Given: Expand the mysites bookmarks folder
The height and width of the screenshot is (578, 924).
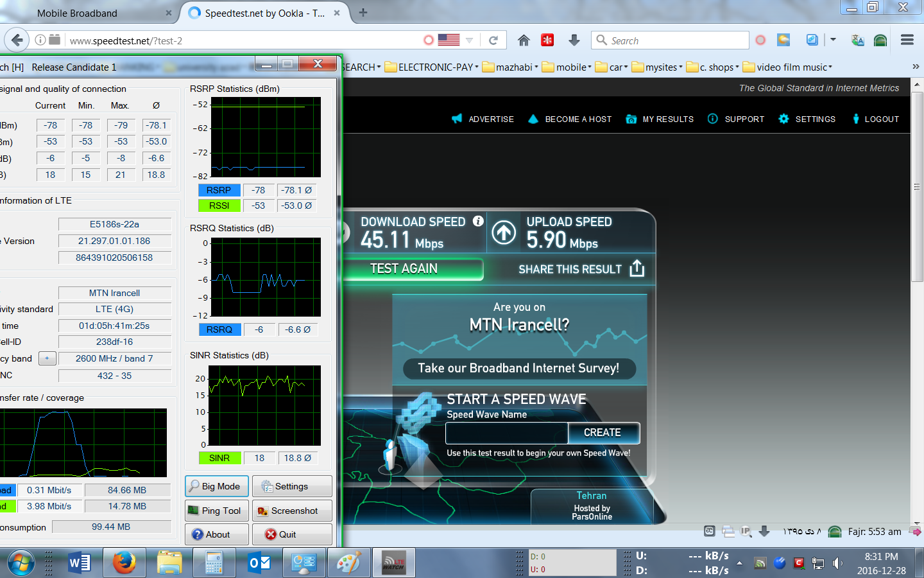Looking at the screenshot, I should (658, 67).
